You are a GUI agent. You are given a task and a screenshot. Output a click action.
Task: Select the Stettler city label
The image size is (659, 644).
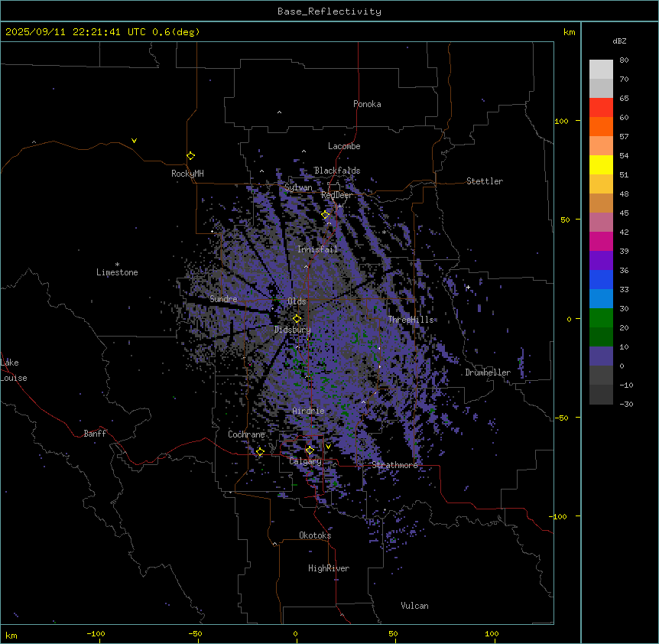(485, 181)
